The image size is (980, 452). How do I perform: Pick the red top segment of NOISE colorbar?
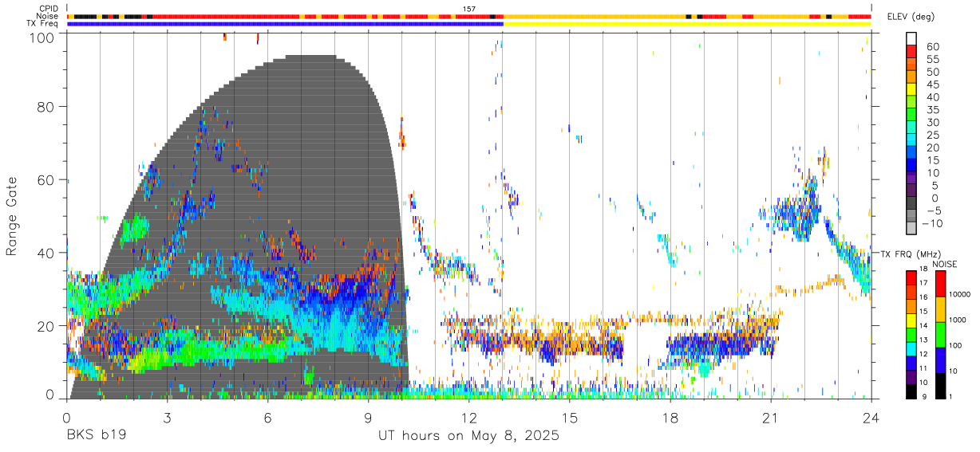pyautogui.click(x=939, y=284)
